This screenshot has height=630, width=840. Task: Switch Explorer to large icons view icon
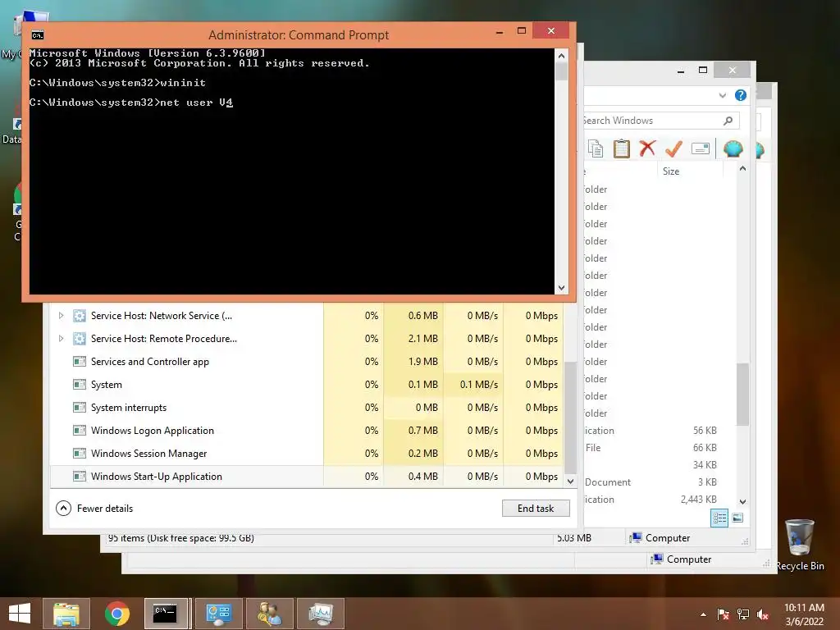[x=737, y=518]
